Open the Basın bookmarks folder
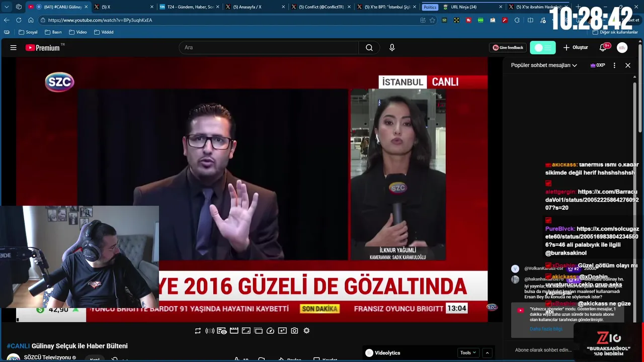The width and height of the screenshot is (644, 362). [x=53, y=32]
